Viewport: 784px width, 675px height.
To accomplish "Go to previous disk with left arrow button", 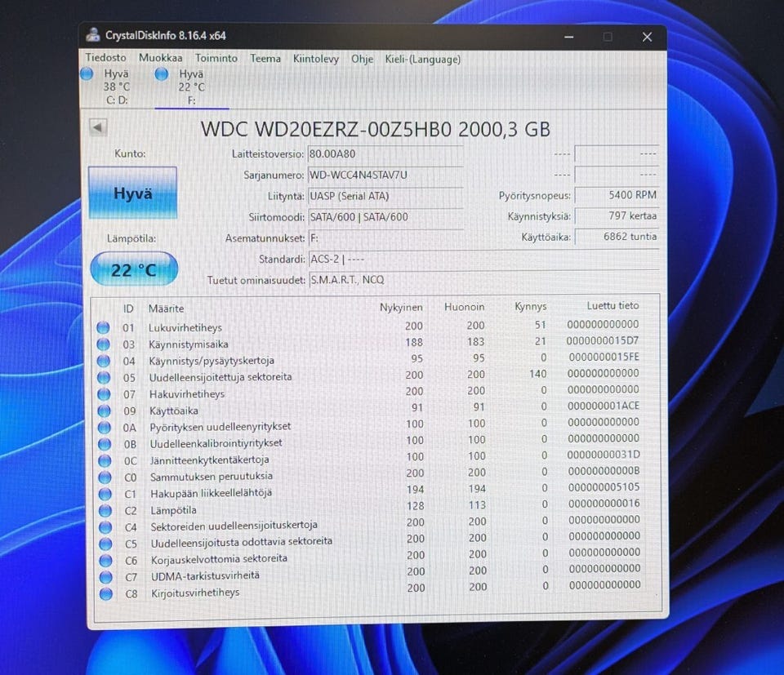I will pos(98,127).
